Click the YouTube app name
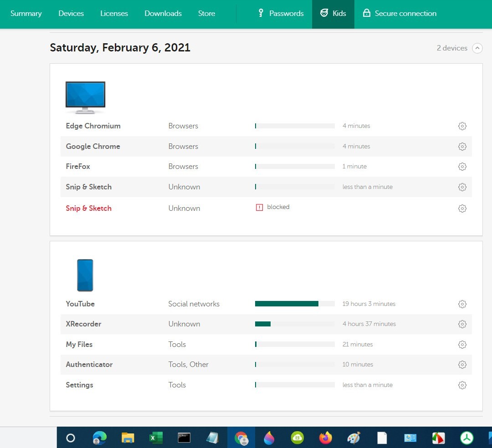 click(80, 304)
